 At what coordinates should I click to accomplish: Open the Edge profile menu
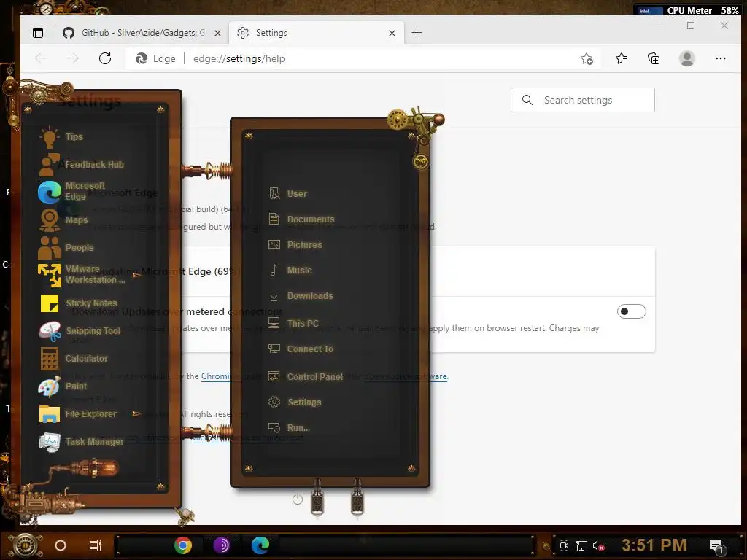click(687, 58)
